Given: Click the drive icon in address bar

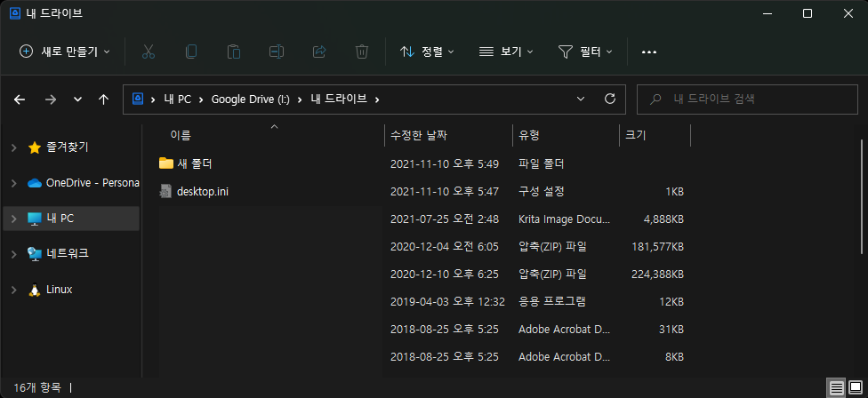Looking at the screenshot, I should 137,99.
